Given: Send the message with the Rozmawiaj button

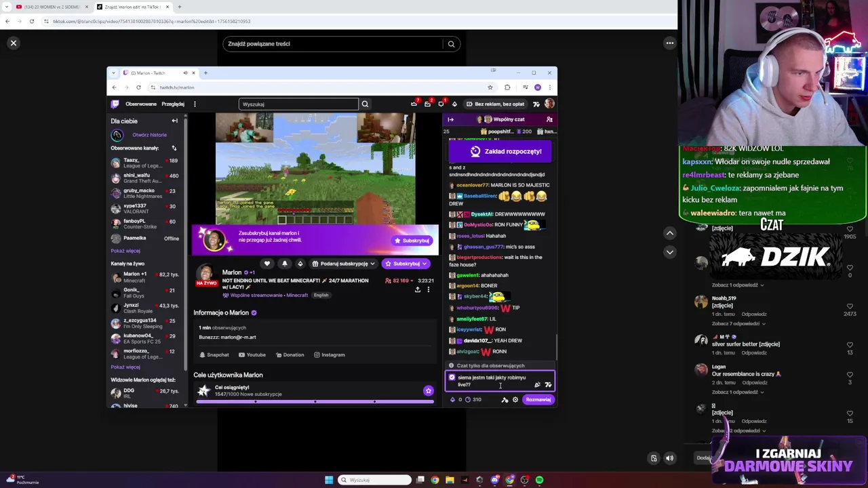Looking at the screenshot, I should (538, 400).
